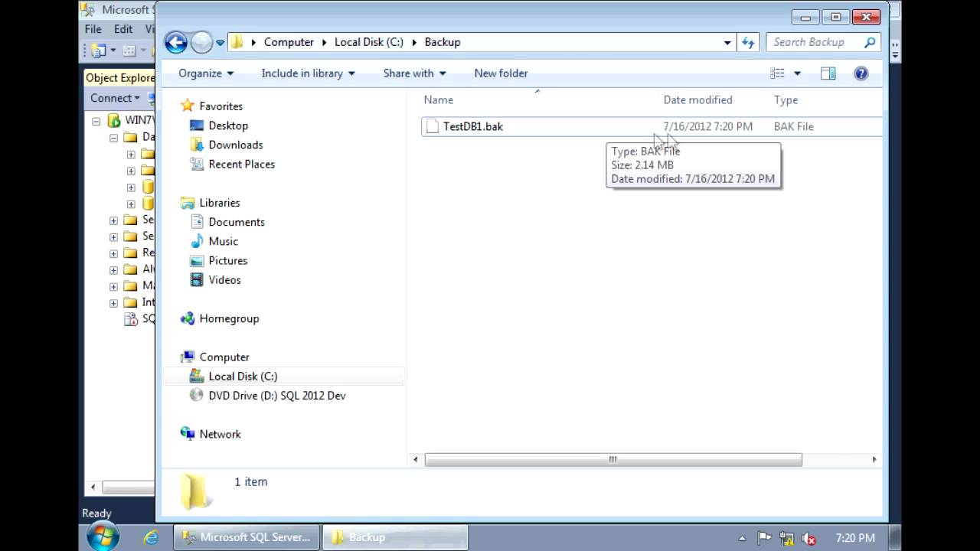
Task: Show the preview pane
Action: click(828, 73)
